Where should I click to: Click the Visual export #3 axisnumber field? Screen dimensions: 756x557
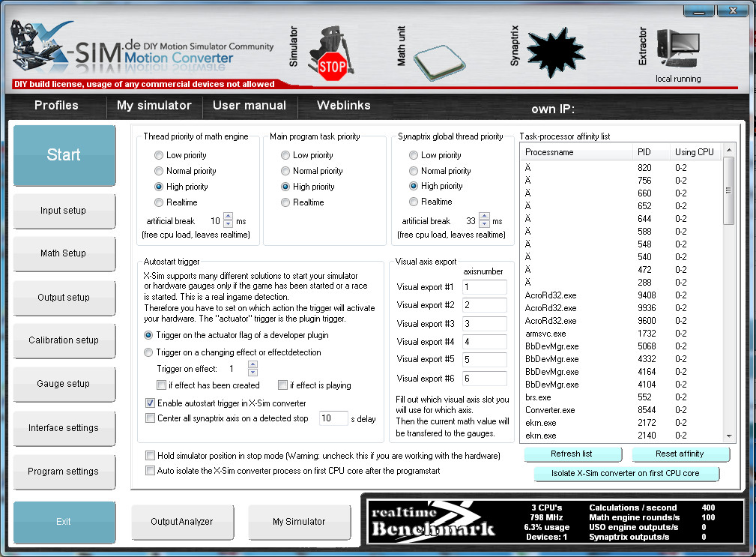[x=485, y=323]
